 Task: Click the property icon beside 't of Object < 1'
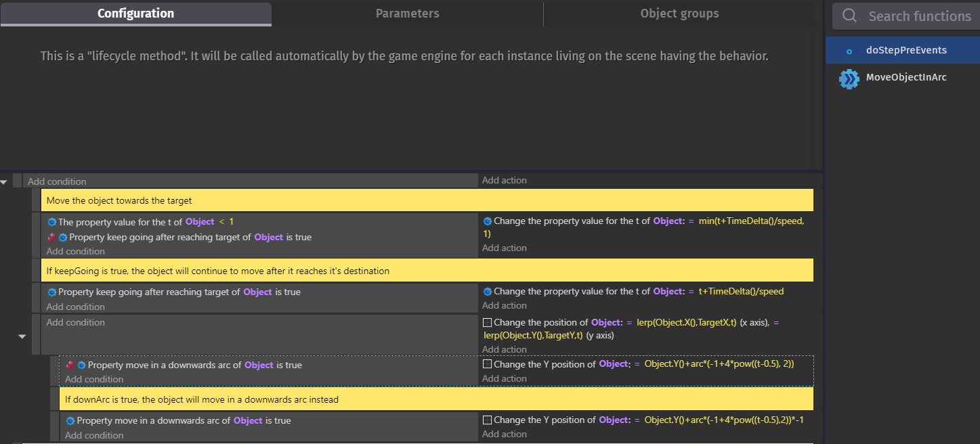[52, 222]
